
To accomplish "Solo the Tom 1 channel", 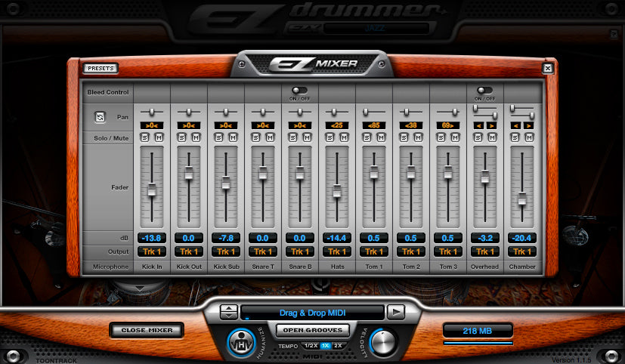I will tap(368, 137).
